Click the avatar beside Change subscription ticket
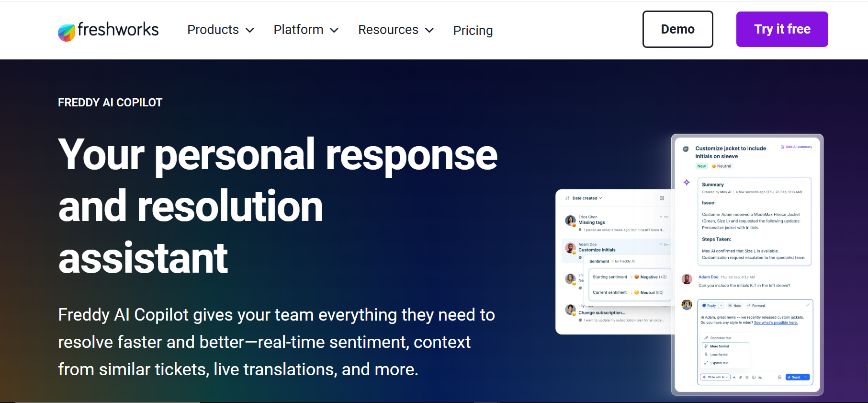This screenshot has height=403, width=868. [570, 310]
